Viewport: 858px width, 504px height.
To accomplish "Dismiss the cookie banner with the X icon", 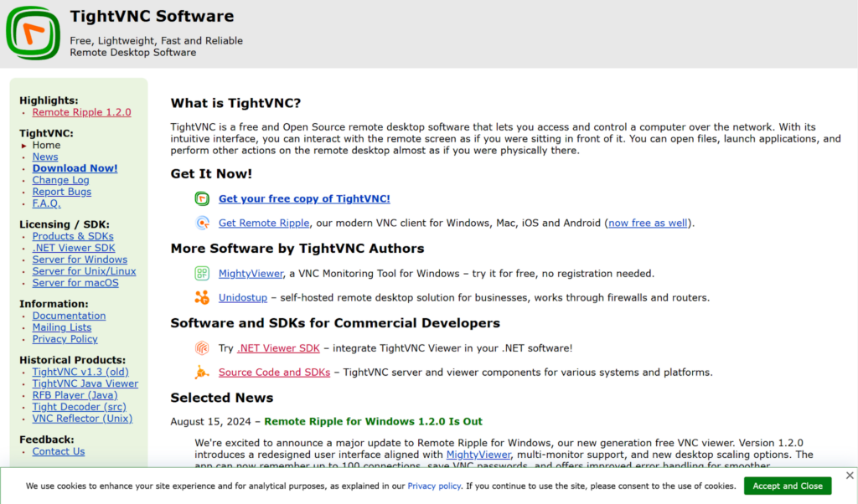I will [847, 476].
